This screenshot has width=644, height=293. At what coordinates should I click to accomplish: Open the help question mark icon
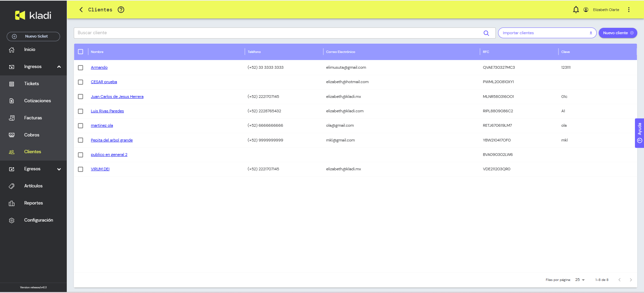click(x=121, y=10)
